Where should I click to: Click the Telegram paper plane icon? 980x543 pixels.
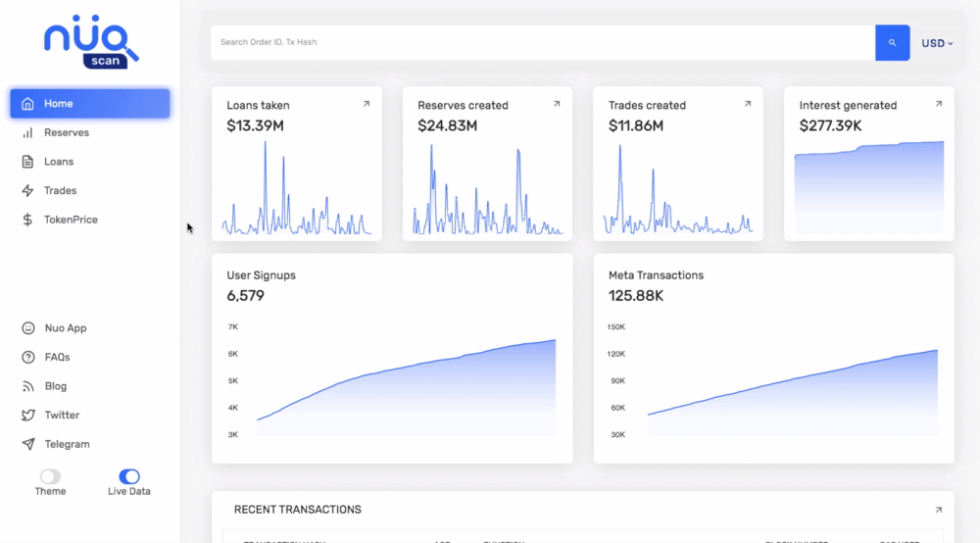28,444
